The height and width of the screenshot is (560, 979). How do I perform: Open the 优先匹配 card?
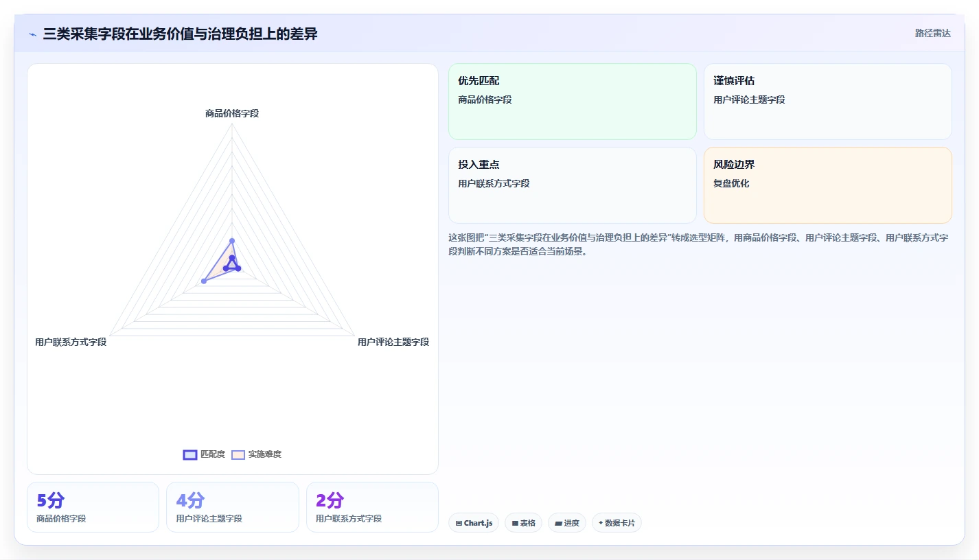(x=573, y=102)
